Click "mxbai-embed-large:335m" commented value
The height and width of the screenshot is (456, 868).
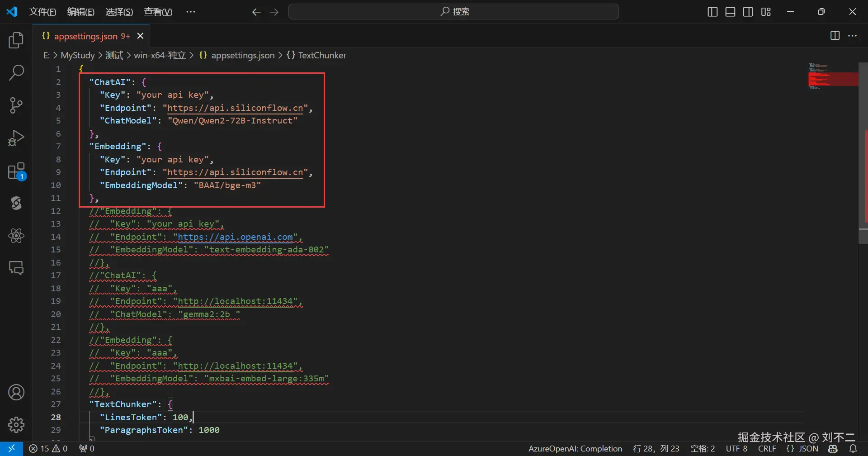tap(267, 379)
